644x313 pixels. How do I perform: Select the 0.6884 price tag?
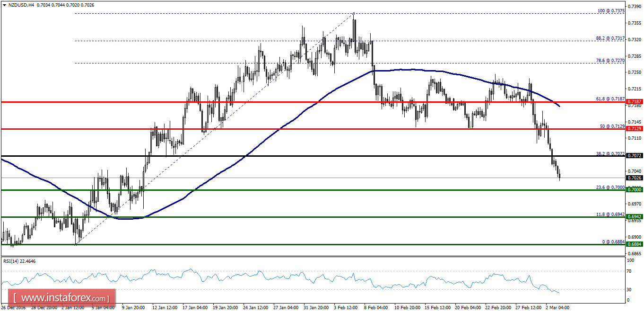click(634, 244)
